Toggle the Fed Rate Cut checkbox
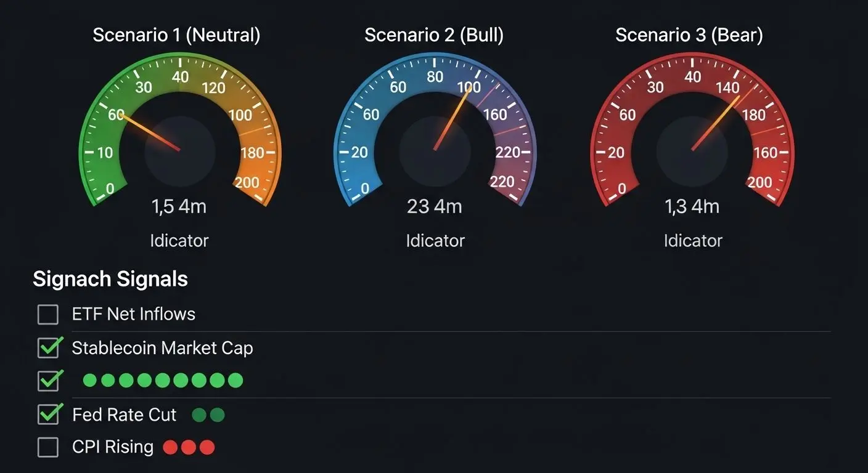The width and height of the screenshot is (868, 473). [x=48, y=414]
